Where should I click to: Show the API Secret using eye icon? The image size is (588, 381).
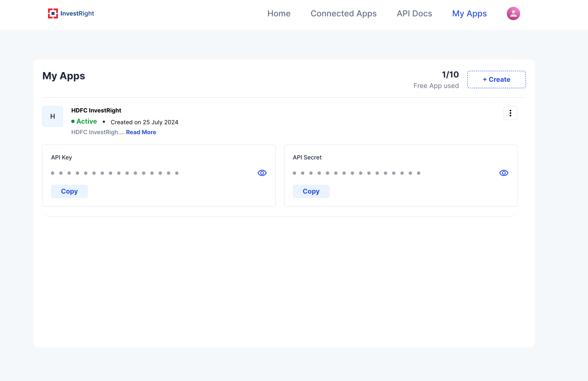504,173
